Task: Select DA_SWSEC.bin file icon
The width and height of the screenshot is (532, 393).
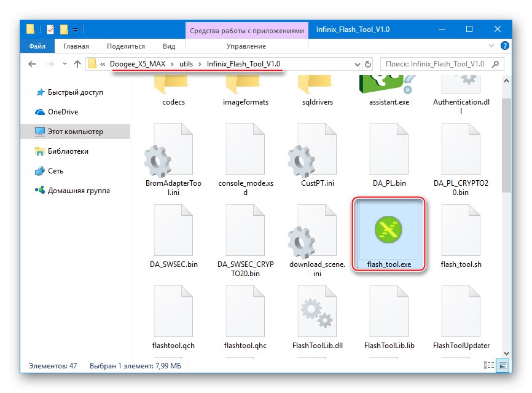Action: tap(173, 230)
